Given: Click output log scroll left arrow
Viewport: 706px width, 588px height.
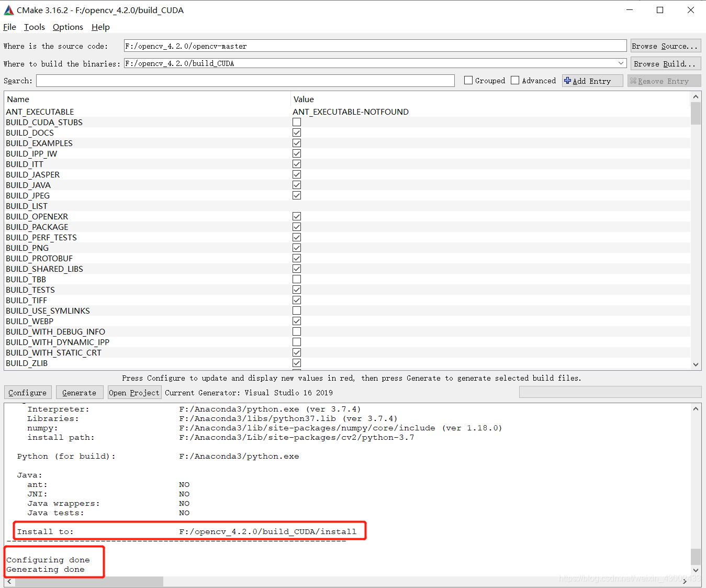Looking at the screenshot, I should 9,581.
